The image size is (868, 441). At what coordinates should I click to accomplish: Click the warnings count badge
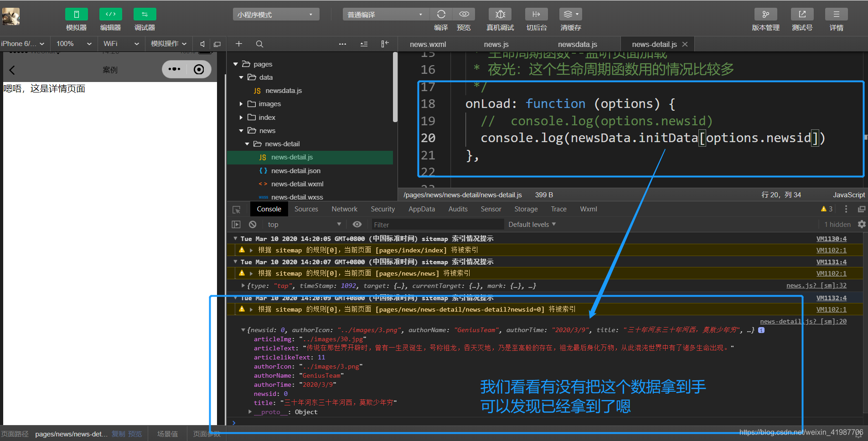(x=827, y=209)
